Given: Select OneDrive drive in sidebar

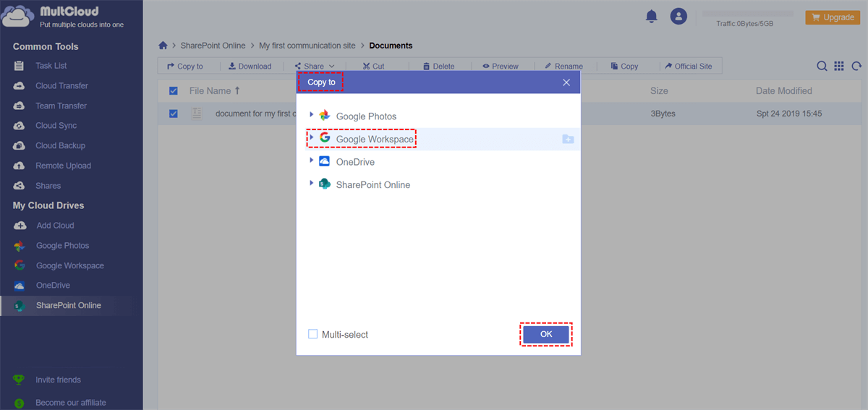Looking at the screenshot, I should 54,286.
